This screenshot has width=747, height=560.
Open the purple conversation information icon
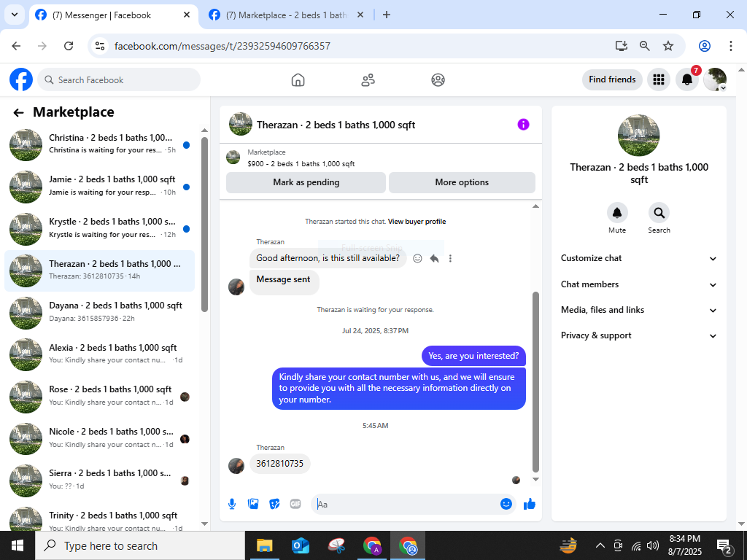pos(523,124)
